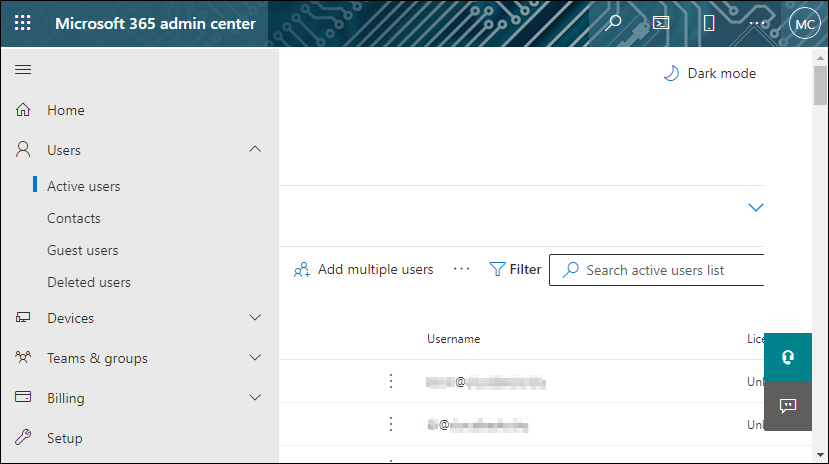
Task: Click Add multiple users button
Action: pos(364,269)
